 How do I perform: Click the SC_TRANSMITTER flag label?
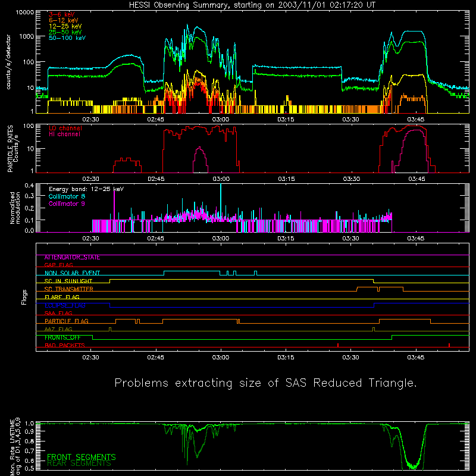click(x=69, y=289)
